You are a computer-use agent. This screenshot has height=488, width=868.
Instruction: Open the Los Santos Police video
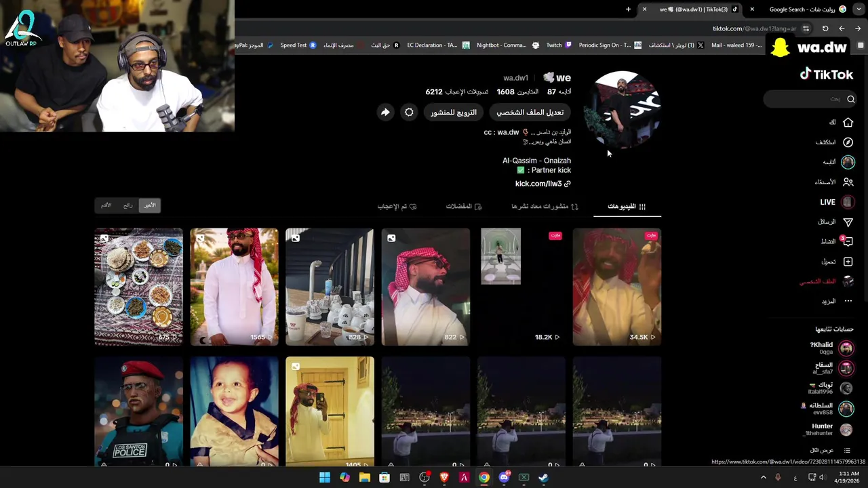click(x=138, y=412)
